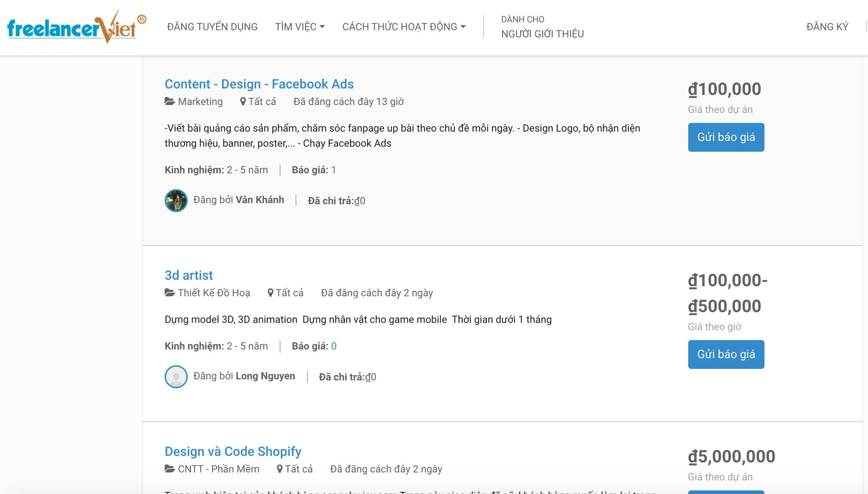
Task: Click quote count 1 under Facebook Ads job
Action: pos(334,170)
